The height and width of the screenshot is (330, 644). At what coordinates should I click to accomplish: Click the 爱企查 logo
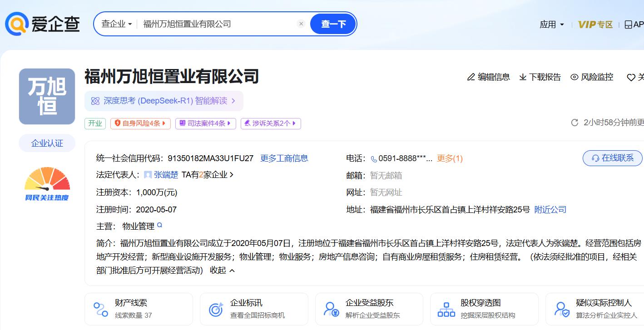[x=43, y=24]
